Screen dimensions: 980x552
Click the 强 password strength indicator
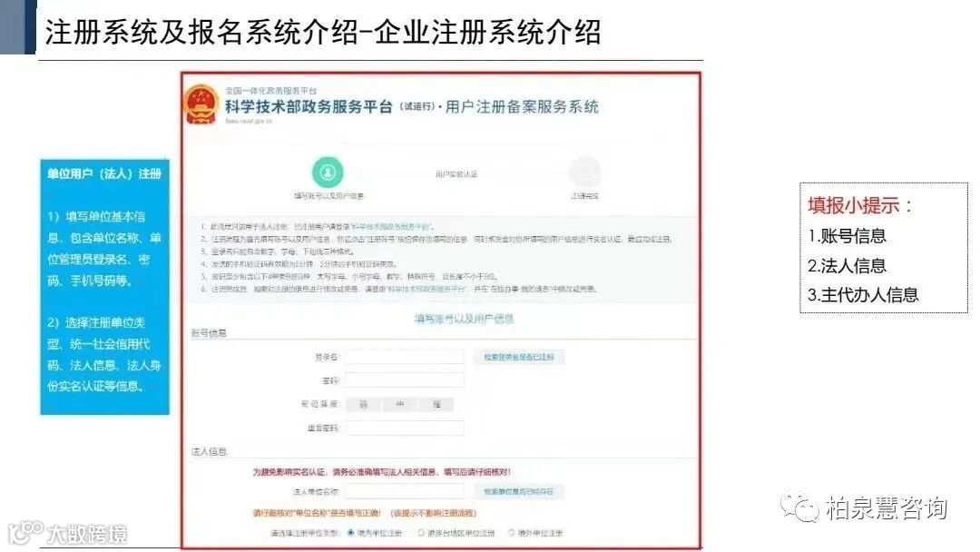(436, 404)
